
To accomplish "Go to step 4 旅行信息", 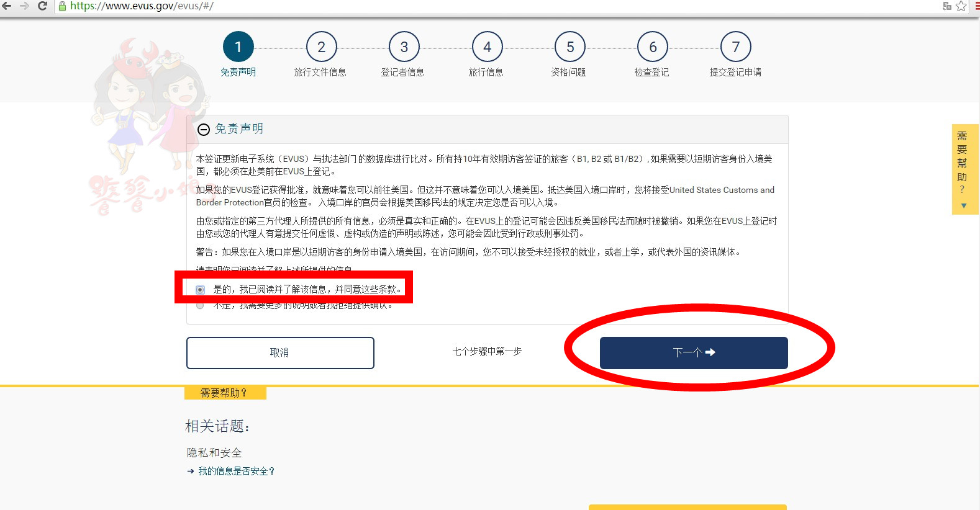I will (487, 47).
